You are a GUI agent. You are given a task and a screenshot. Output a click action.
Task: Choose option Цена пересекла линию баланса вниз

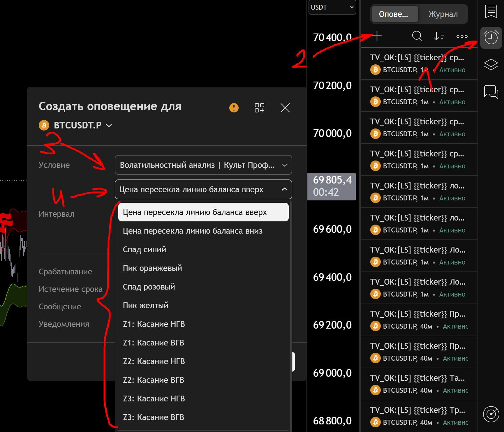click(x=193, y=231)
